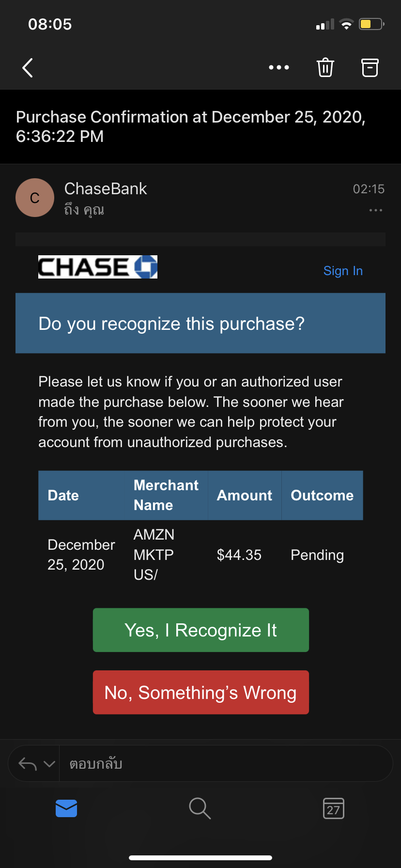This screenshot has height=868, width=401.
Task: Expand recipient details ถึง คุณ
Action: [x=84, y=210]
